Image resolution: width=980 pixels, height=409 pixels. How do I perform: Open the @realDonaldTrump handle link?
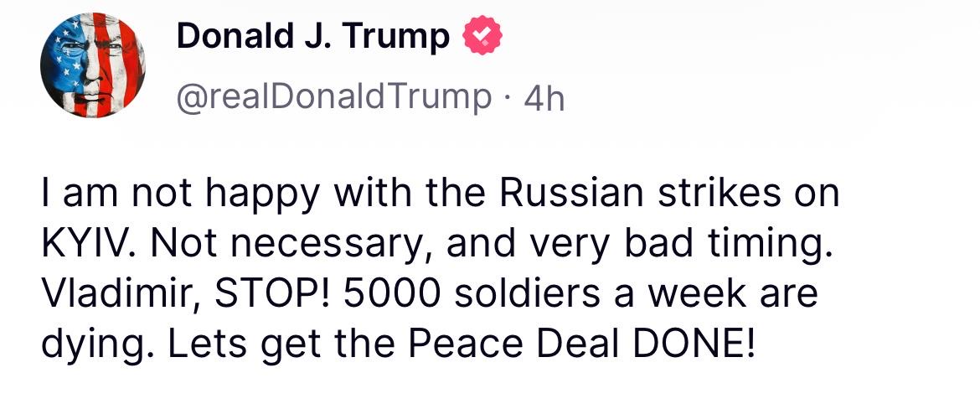333,97
